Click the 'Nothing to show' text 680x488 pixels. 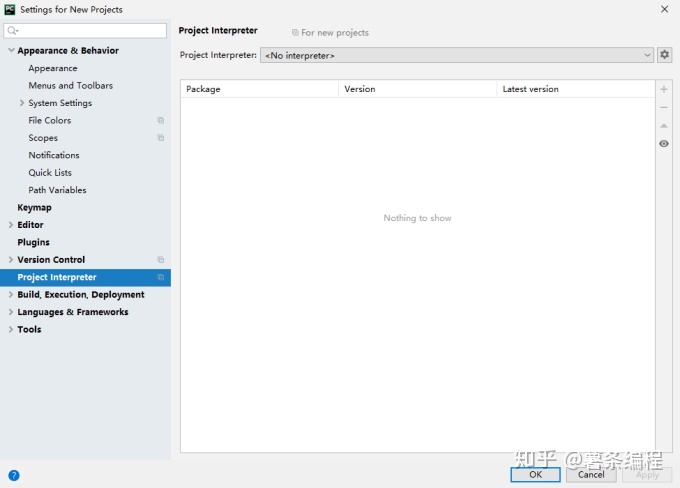click(417, 218)
